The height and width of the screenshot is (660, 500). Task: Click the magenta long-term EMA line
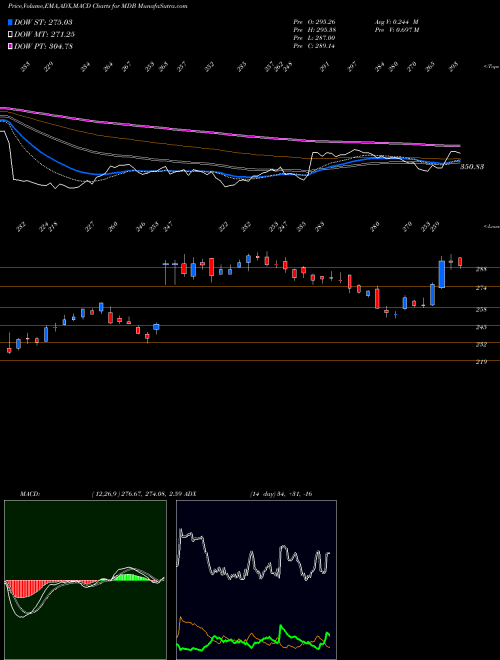(230, 133)
